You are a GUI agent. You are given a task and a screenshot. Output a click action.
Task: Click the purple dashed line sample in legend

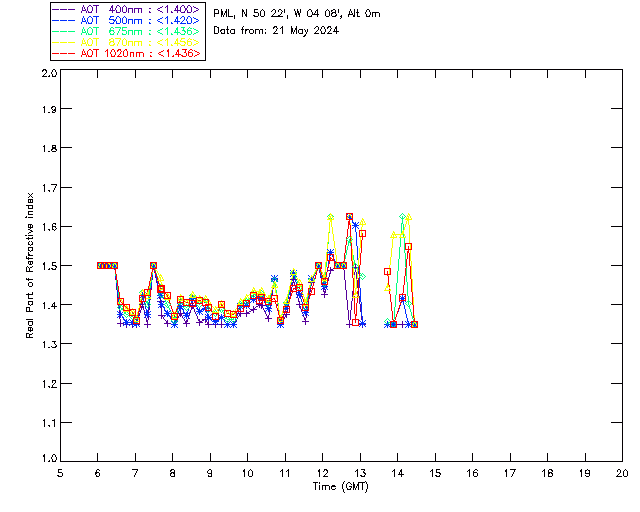(x=64, y=9)
